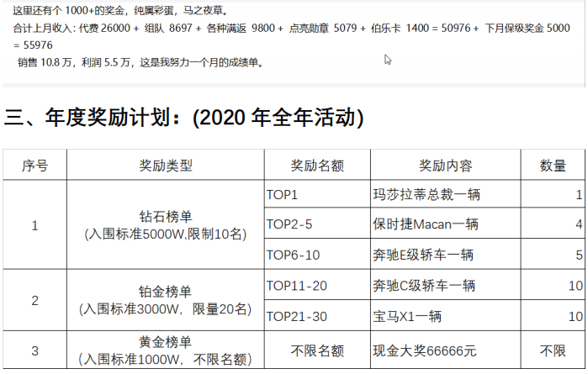Select the 奔驰C级轿车一辆 cell
Screen dimensions: 588x374
[x=446, y=285]
